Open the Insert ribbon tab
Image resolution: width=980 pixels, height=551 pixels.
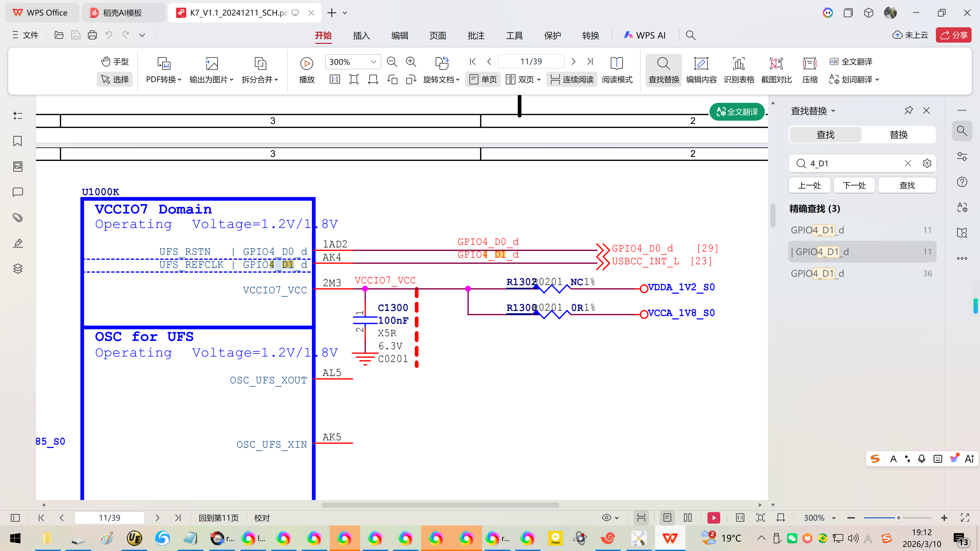(361, 35)
